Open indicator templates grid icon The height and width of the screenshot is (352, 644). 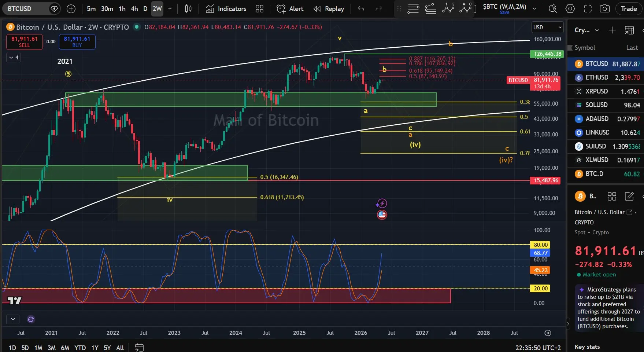[x=259, y=9]
